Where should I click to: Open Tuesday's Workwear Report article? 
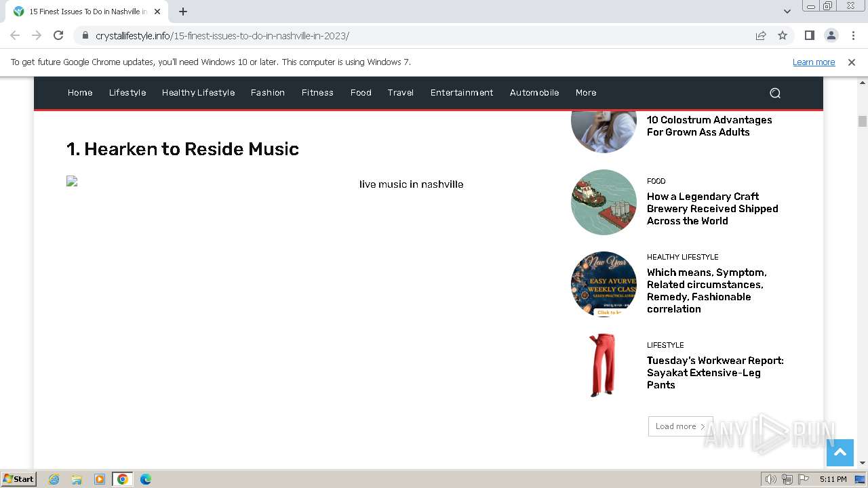coord(715,373)
